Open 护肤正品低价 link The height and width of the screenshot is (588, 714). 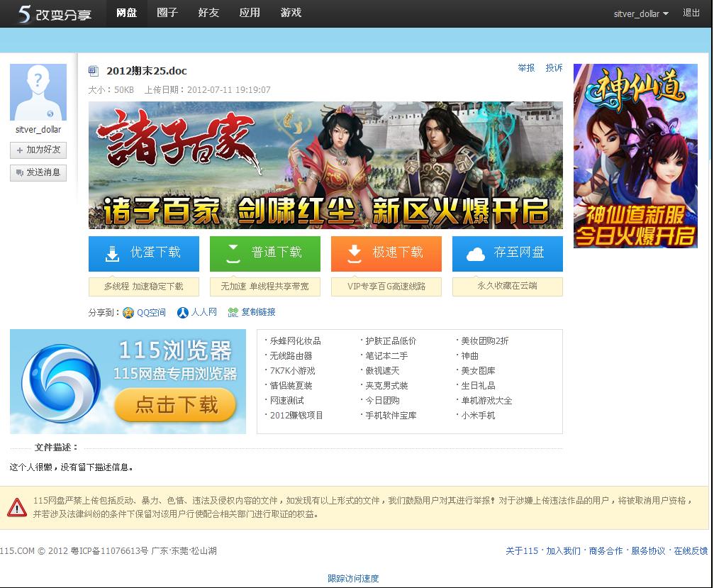point(391,341)
